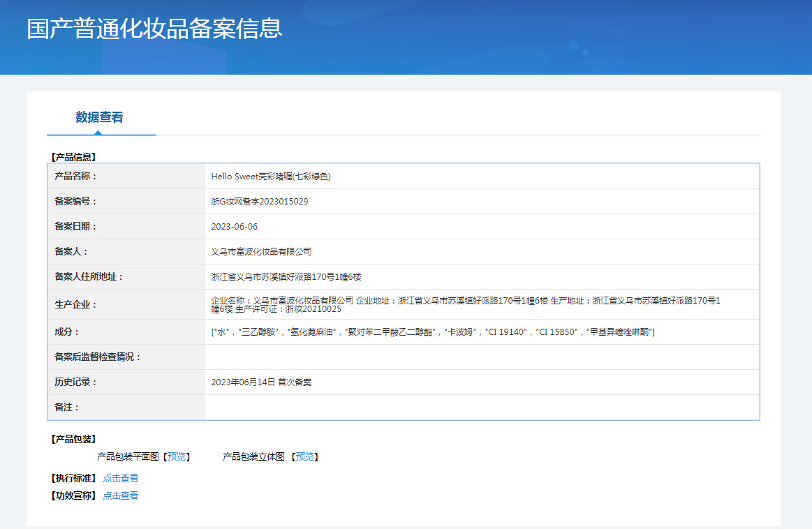
Task: Click the filing number 浙G妆网备字2023015029
Action: point(260,202)
